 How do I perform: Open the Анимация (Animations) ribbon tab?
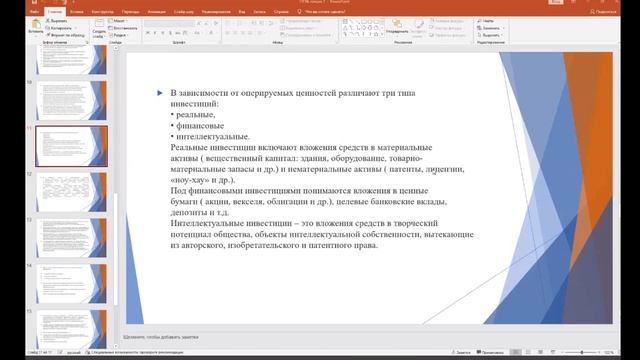[157, 12]
